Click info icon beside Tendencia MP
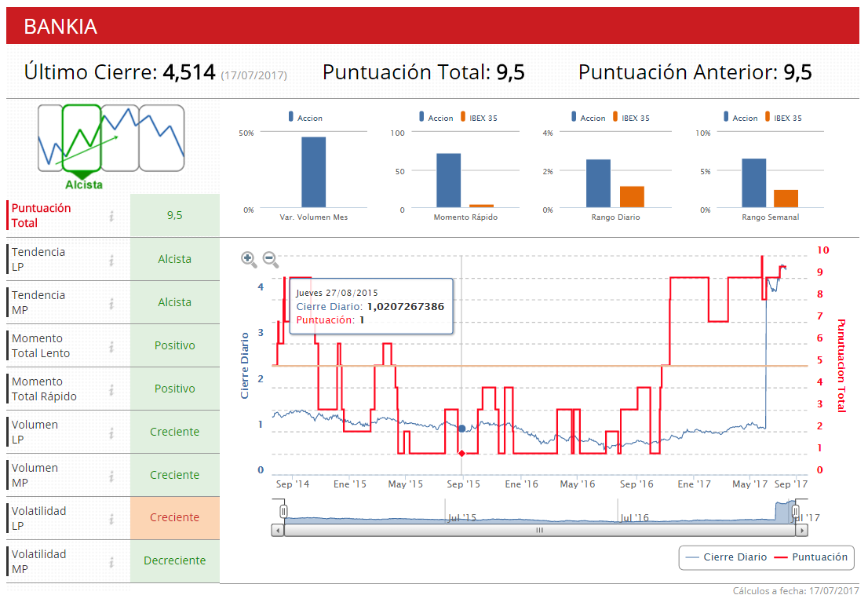This screenshot has width=868, height=606. pyautogui.click(x=111, y=303)
